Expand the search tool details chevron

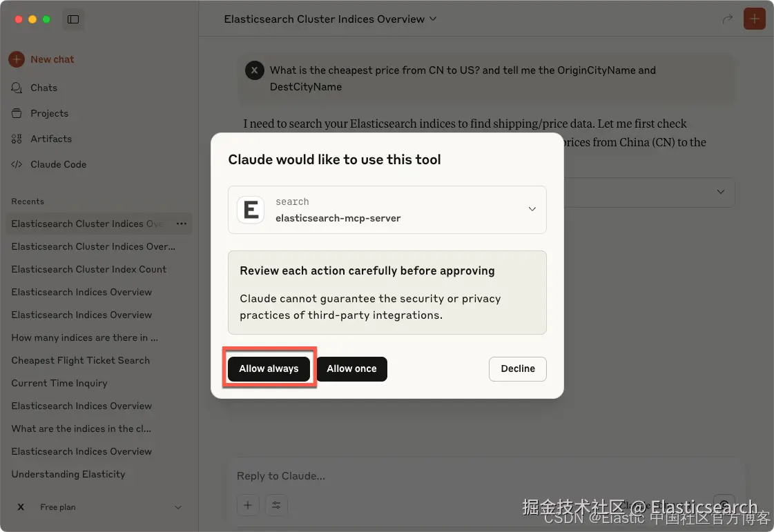(532, 209)
